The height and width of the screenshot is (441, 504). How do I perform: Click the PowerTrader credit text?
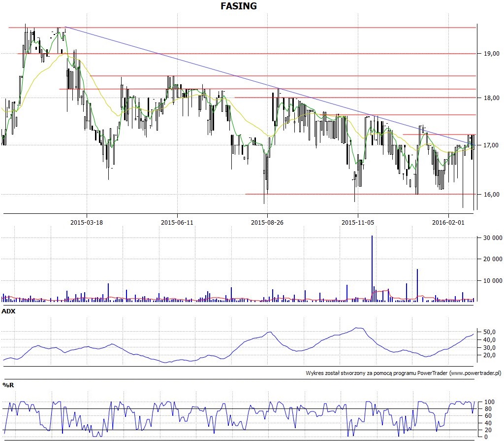(x=404, y=373)
